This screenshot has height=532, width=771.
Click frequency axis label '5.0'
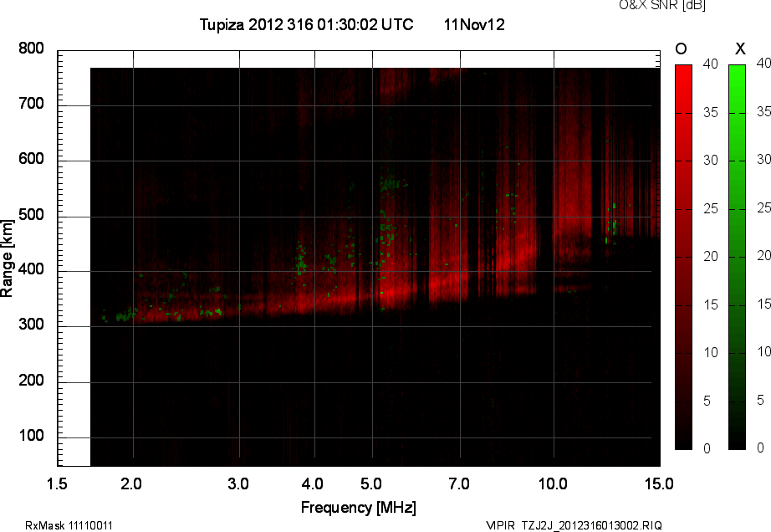tap(370, 483)
